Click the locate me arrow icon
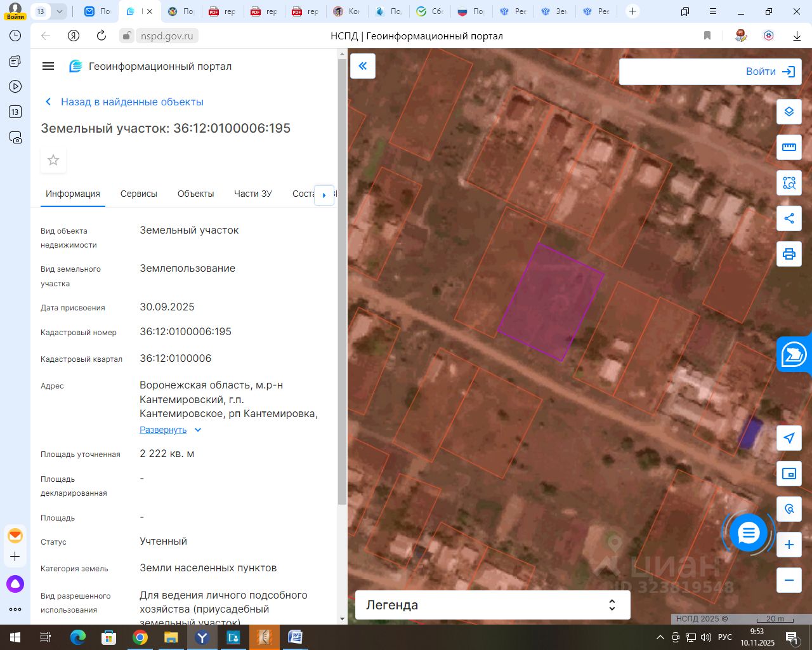 (789, 438)
